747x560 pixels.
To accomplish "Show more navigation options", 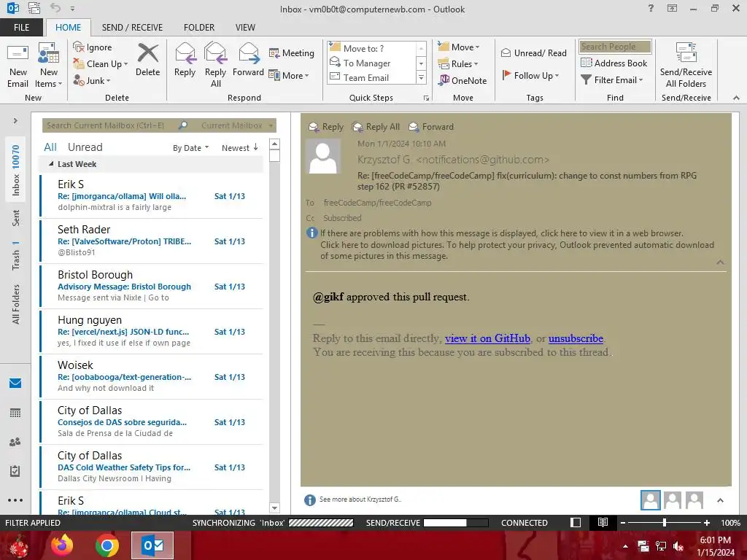I will [x=15, y=500].
